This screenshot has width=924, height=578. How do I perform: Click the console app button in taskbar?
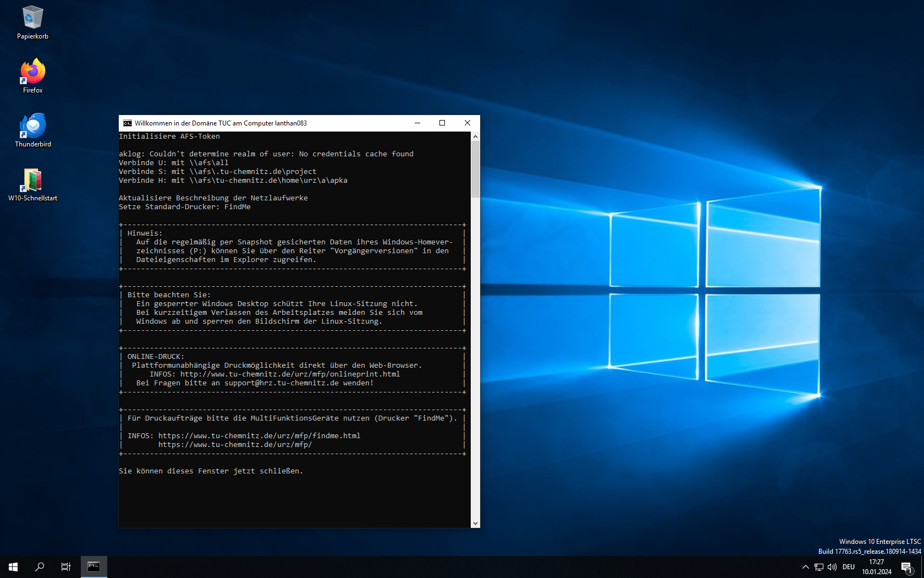(x=94, y=566)
